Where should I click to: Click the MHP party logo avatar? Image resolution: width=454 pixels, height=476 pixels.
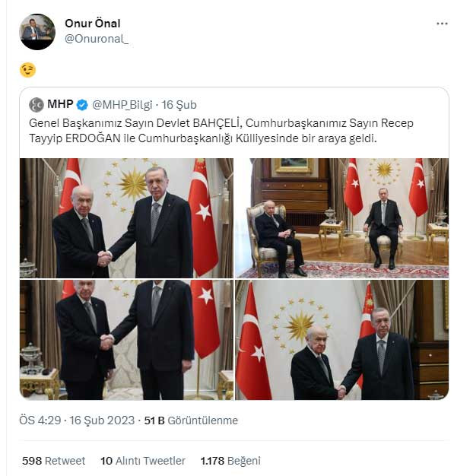coord(37,105)
